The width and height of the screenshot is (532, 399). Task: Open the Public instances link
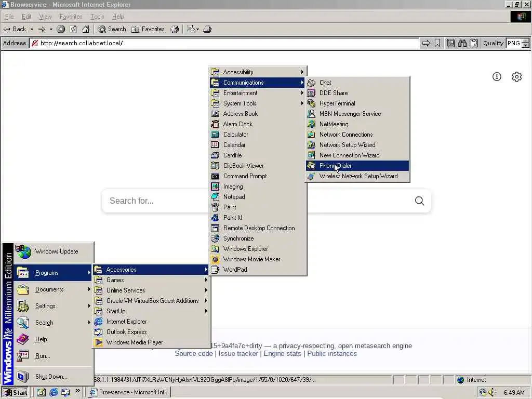(332, 353)
